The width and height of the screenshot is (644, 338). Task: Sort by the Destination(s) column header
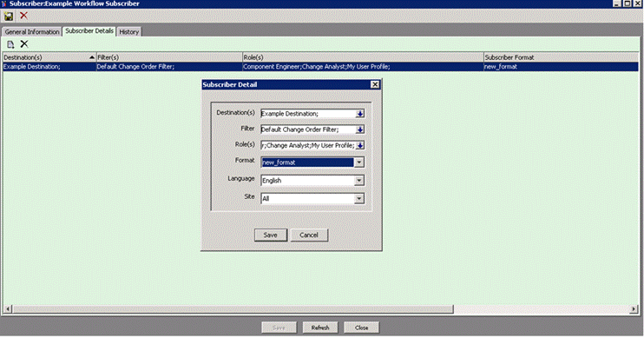tap(49, 57)
